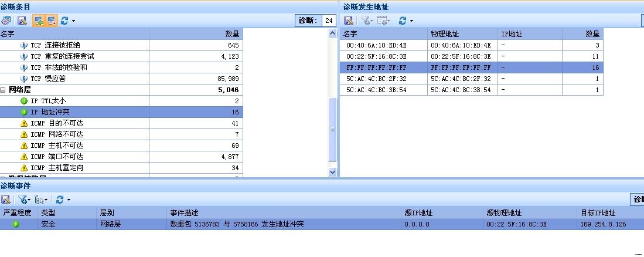Select the TCP 慢应答 row
This screenshot has height=257, width=644.
click(x=121, y=79)
